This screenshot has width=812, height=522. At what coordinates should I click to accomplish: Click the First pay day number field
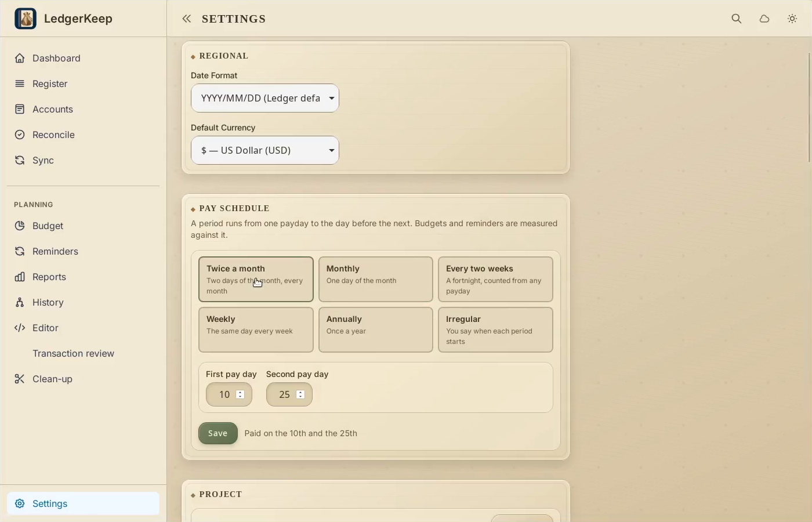(229, 394)
